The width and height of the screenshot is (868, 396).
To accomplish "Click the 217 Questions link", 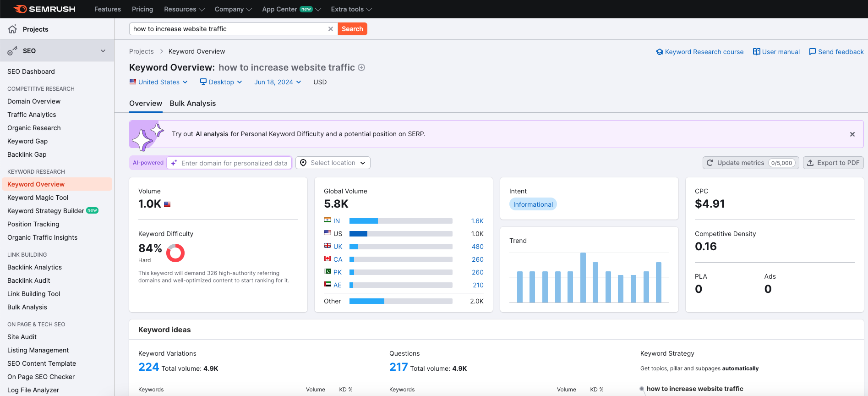I will point(399,367).
